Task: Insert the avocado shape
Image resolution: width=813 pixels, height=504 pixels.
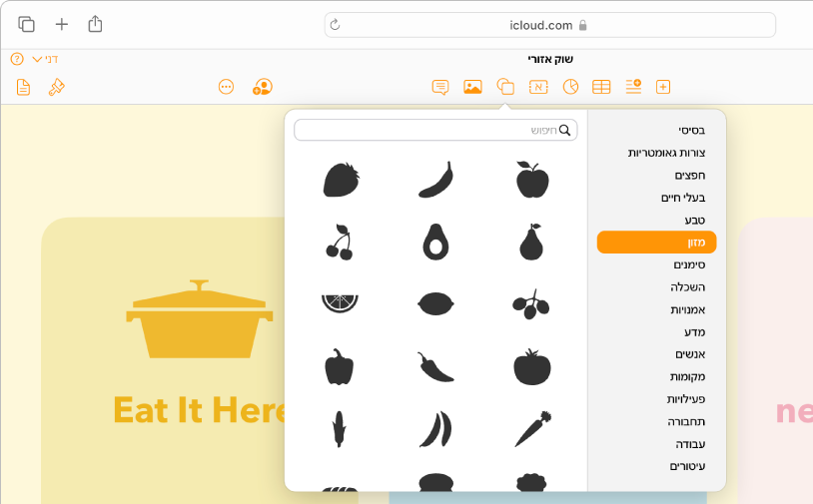Action: [435, 242]
